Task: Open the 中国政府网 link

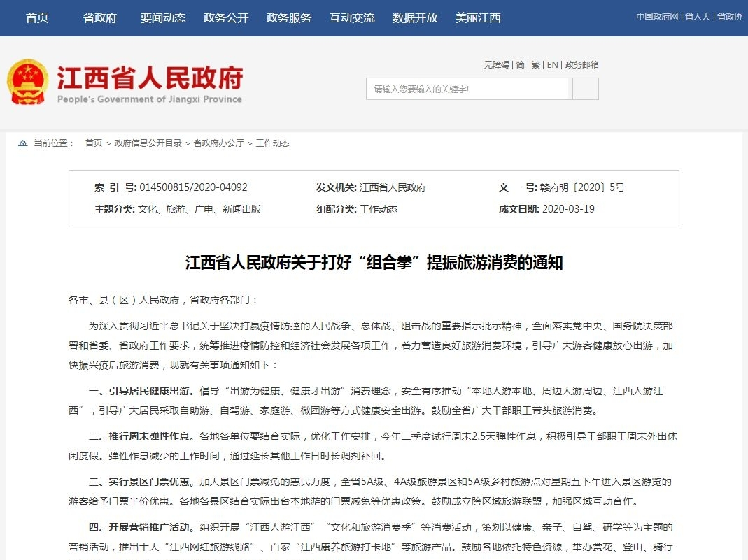Action: point(657,17)
